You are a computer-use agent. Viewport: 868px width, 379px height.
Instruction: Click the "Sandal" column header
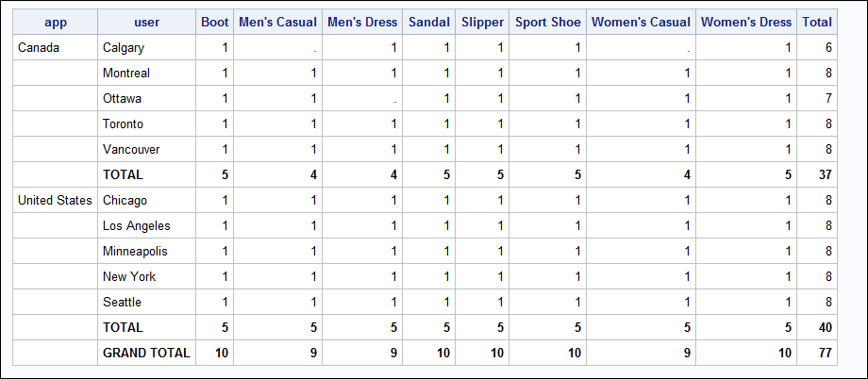click(x=429, y=23)
